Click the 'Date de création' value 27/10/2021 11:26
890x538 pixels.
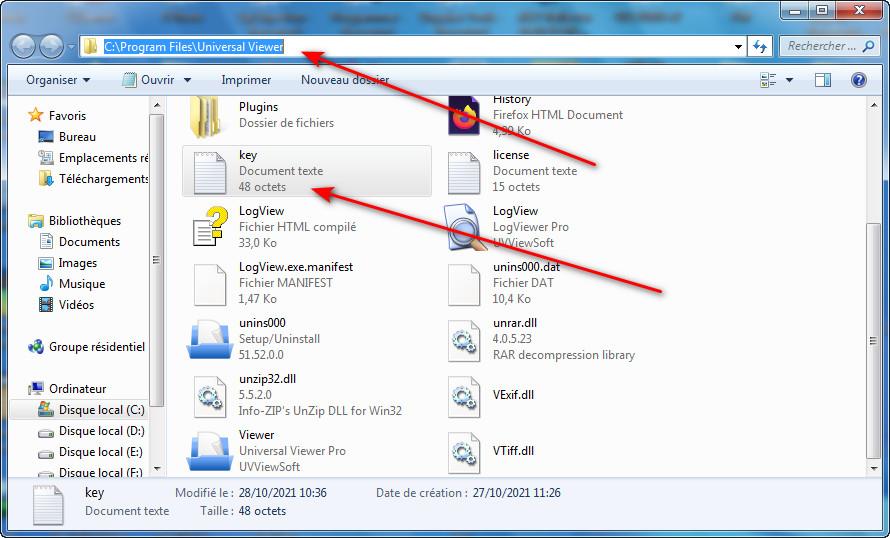(x=517, y=493)
